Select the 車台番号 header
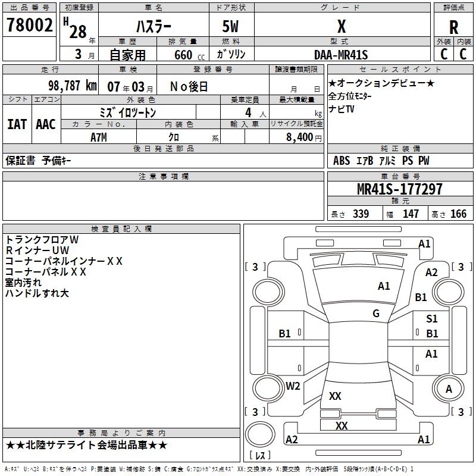The image size is (476, 476). (400, 176)
